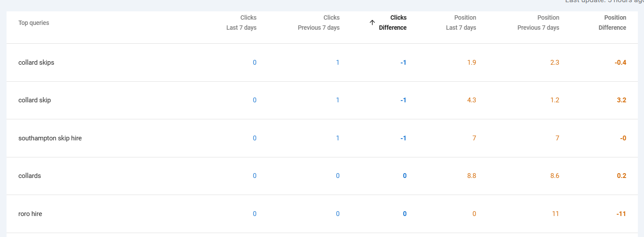Click position value 1.9 for collard skips
644x237 pixels.
point(472,63)
